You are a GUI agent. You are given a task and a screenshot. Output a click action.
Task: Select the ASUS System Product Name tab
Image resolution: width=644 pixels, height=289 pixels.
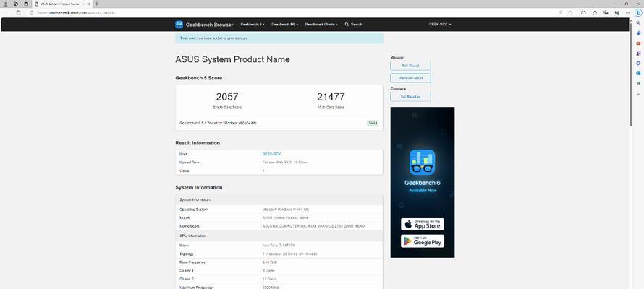coord(62,4)
